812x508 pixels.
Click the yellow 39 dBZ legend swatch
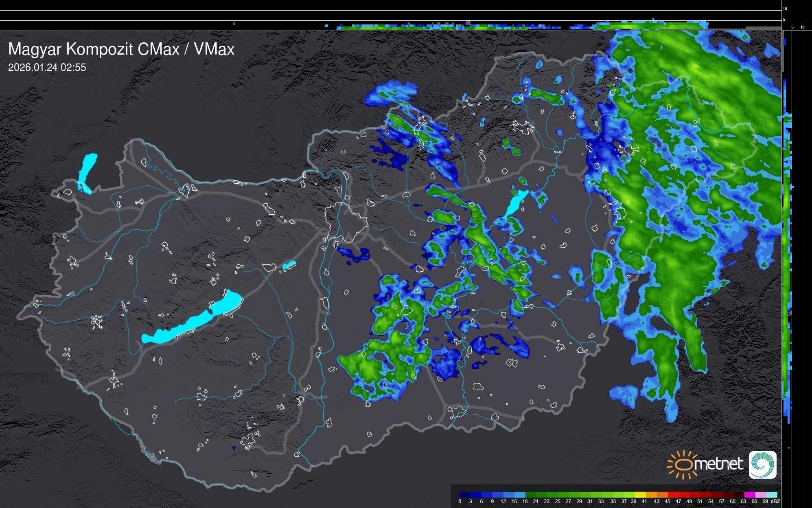(x=640, y=495)
